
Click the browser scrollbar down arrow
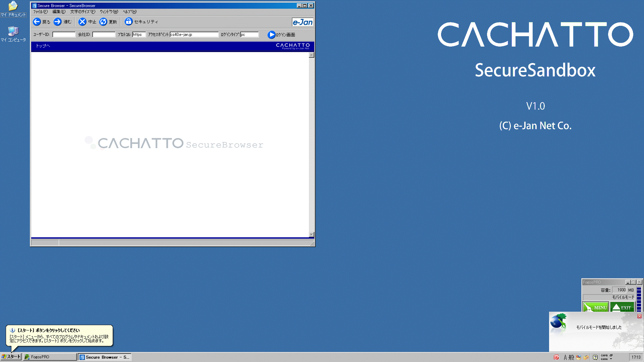[312, 235]
